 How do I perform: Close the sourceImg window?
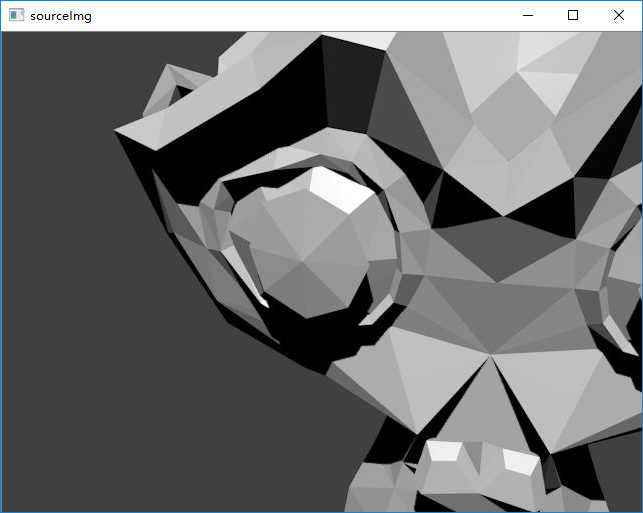click(619, 16)
